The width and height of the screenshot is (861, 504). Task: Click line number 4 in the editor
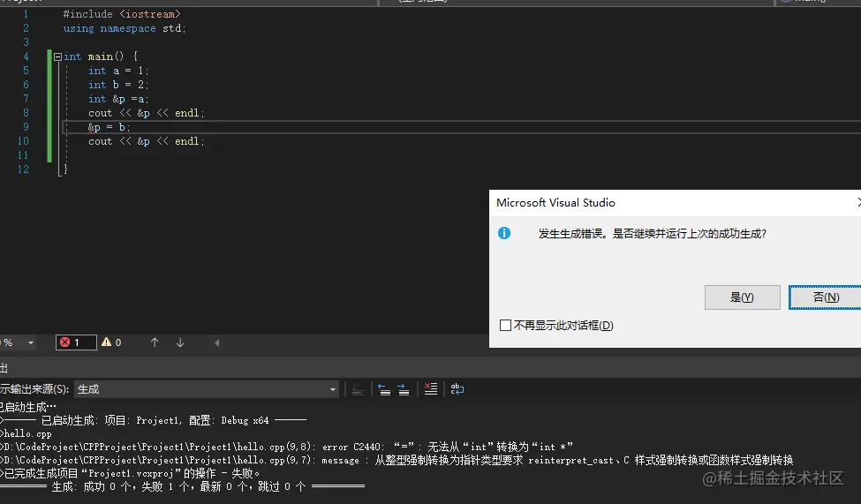click(x=26, y=56)
